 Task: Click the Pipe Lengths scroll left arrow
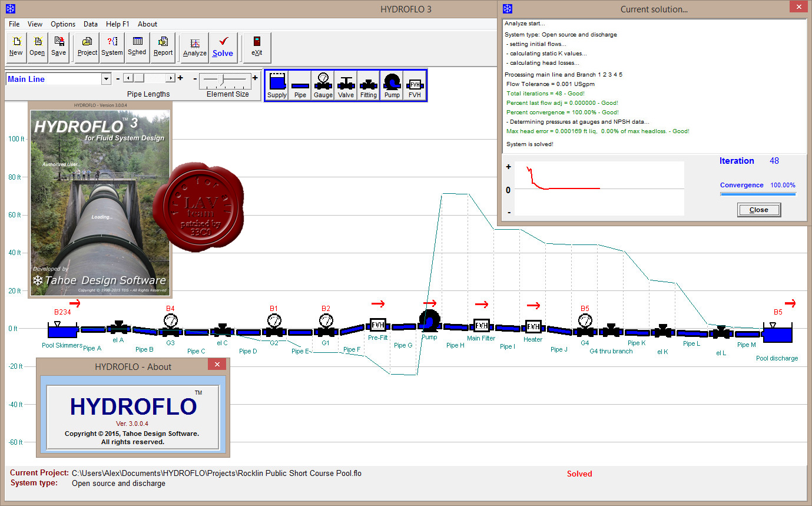127,78
